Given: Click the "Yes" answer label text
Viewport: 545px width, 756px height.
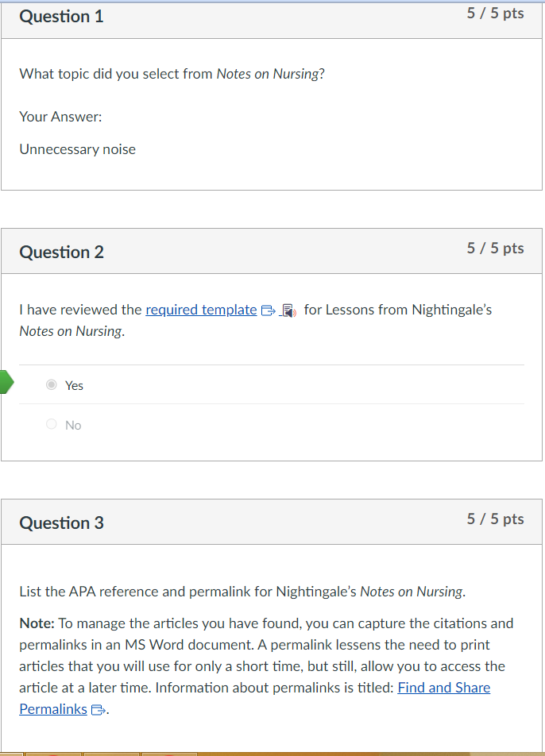Looking at the screenshot, I should (x=74, y=386).
